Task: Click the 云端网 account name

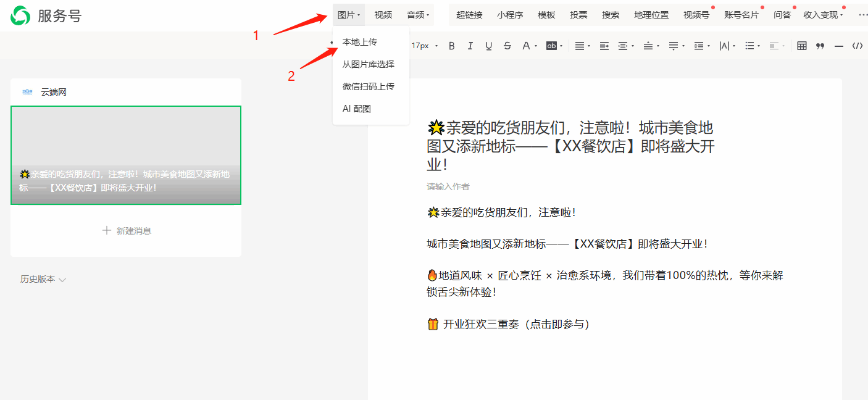Action: [54, 92]
